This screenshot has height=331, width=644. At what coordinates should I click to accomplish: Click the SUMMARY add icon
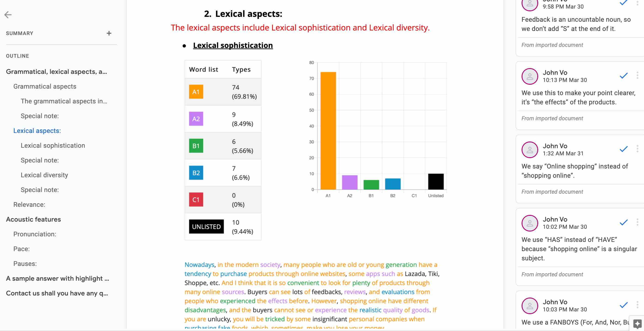click(109, 33)
